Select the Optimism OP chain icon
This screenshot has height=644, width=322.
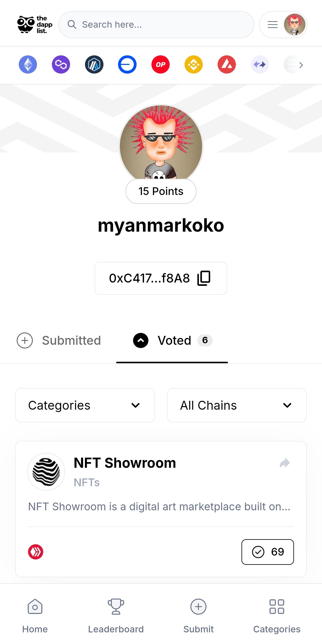click(160, 65)
